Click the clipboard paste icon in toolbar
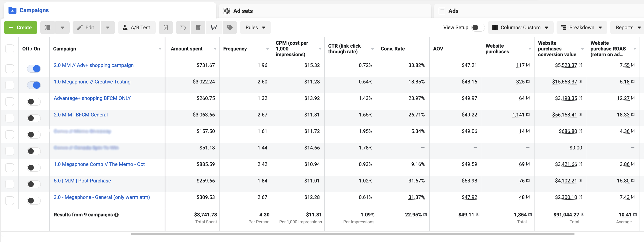The image size is (644, 242). (166, 27)
